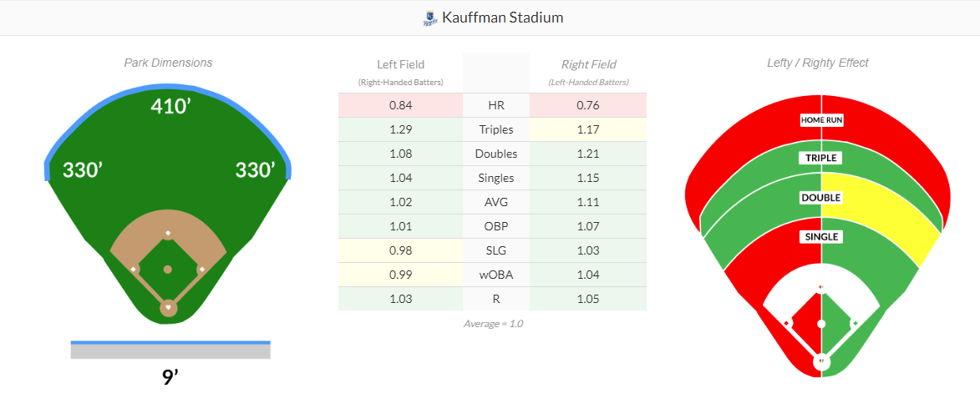Viewport: 980px width, 419px height.
Task: Click the pitcher's mound in the Park Dimensions field
Action: pyautogui.click(x=168, y=270)
